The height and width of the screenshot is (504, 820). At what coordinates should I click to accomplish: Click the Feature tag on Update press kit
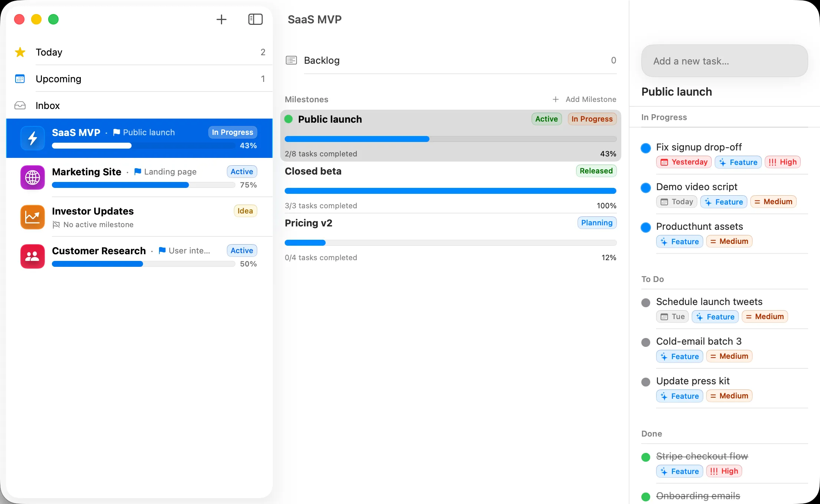pos(680,396)
